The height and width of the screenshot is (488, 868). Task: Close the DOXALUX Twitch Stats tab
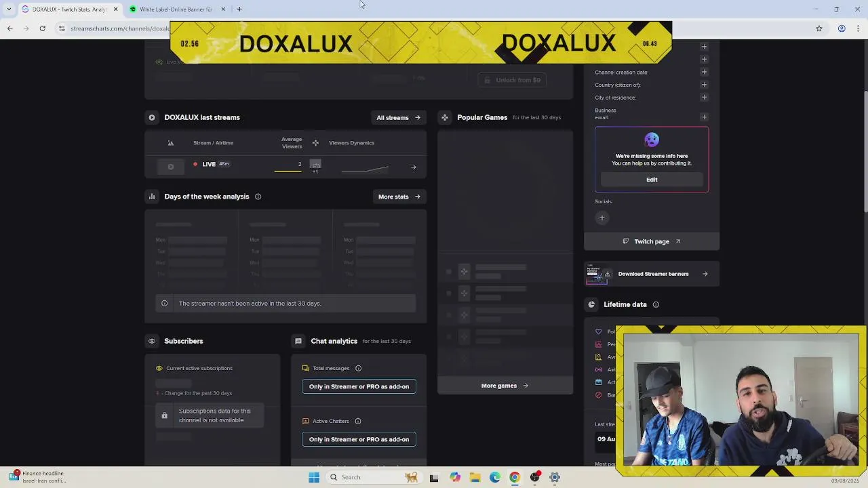tap(115, 9)
